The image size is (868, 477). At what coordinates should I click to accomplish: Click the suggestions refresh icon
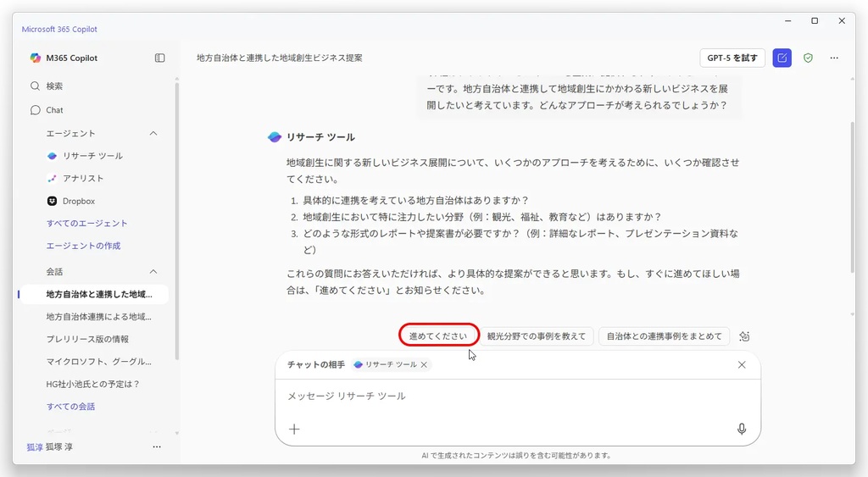point(744,336)
